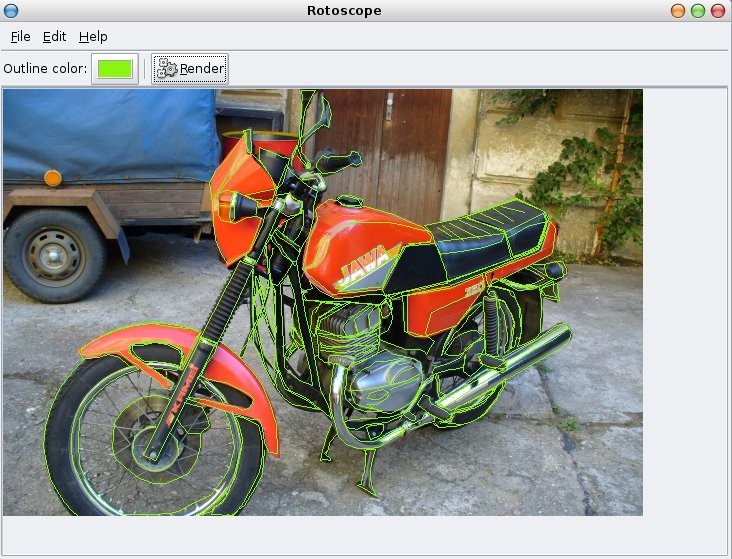The width and height of the screenshot is (732, 559).
Task: Close the Rotoscope window
Action: 718,11
